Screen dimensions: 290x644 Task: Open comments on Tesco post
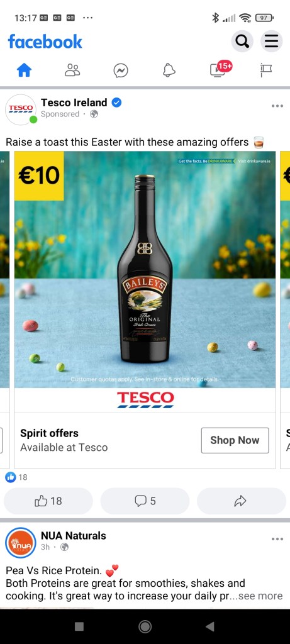145,501
